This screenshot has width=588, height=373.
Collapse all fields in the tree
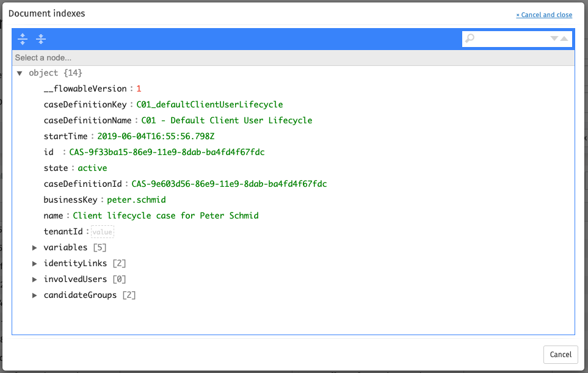(x=41, y=39)
